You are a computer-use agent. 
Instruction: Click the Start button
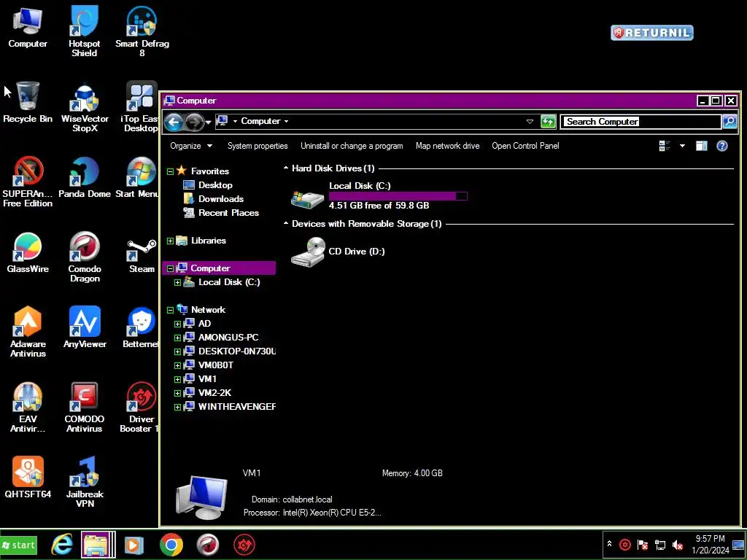18,545
